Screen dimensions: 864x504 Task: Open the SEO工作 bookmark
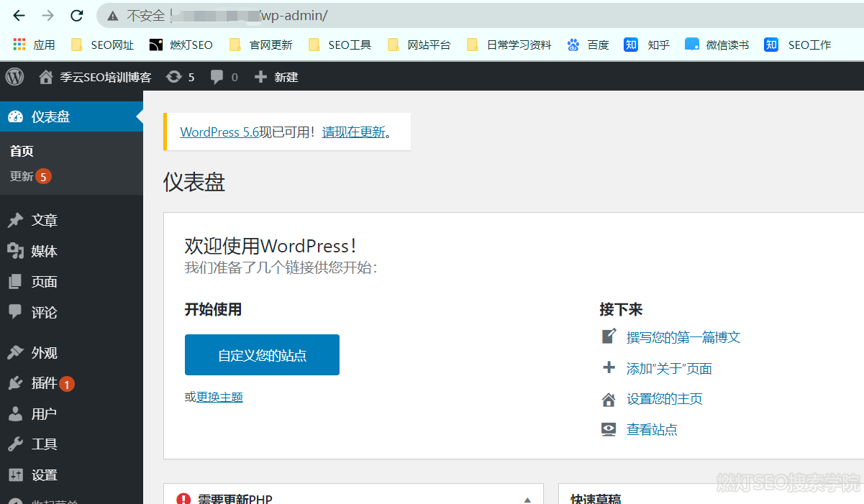click(x=798, y=45)
